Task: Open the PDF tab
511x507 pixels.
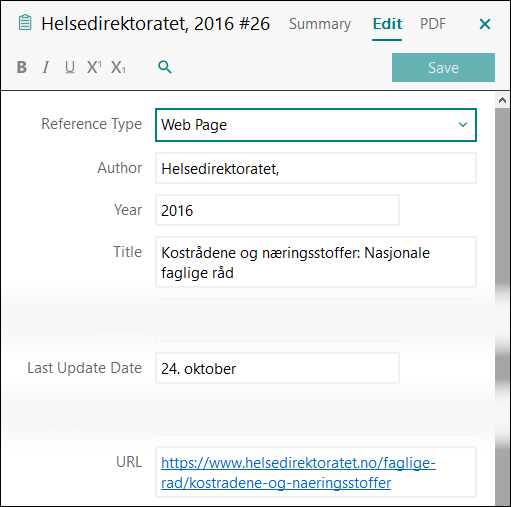Action: 433,24
